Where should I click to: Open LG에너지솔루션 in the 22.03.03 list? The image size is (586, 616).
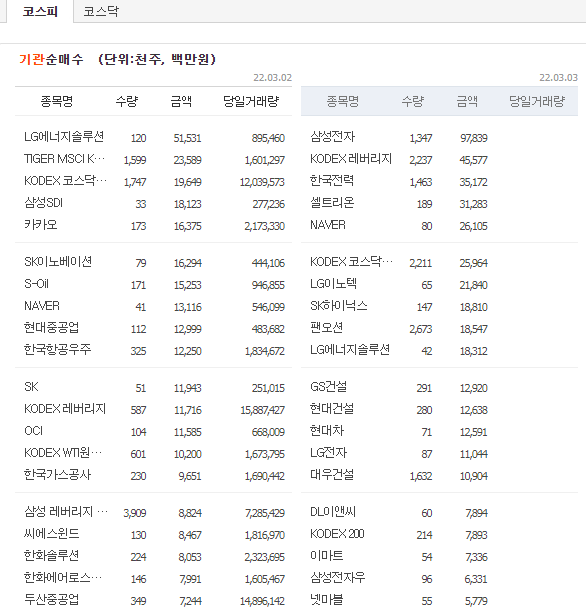tap(350, 350)
